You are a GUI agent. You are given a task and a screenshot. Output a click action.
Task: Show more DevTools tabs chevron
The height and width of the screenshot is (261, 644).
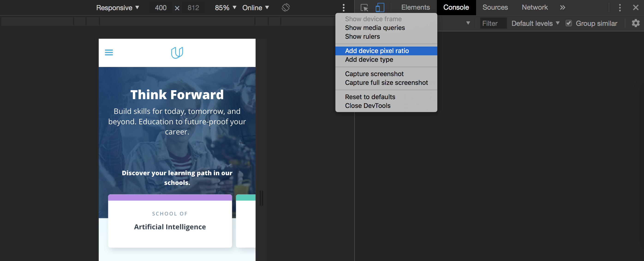coord(562,8)
